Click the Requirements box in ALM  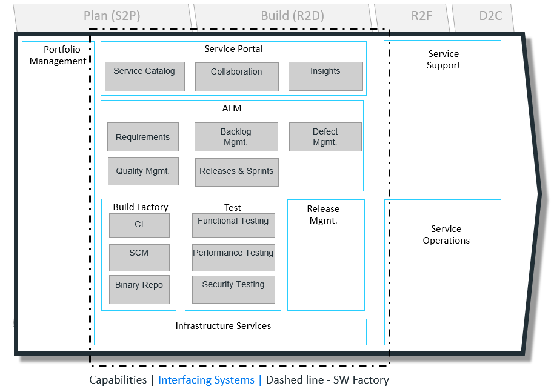[x=143, y=137]
